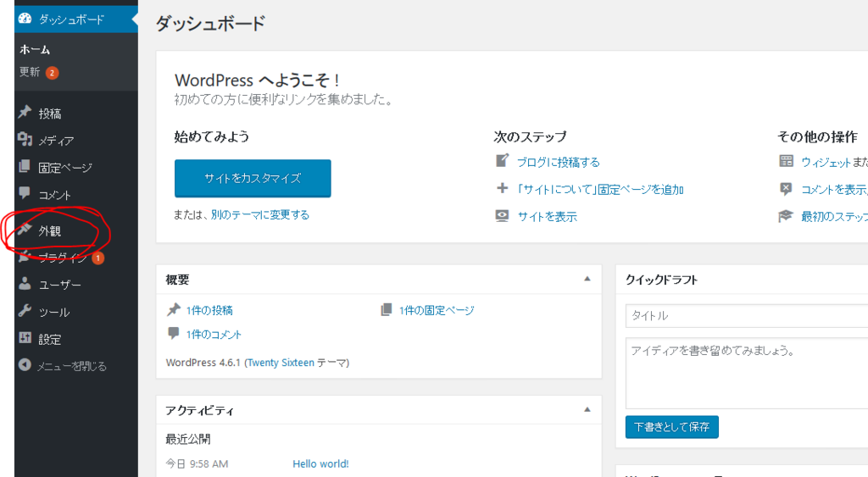Collapse the 概要 panel
The width and height of the screenshot is (868, 477).
(x=587, y=279)
